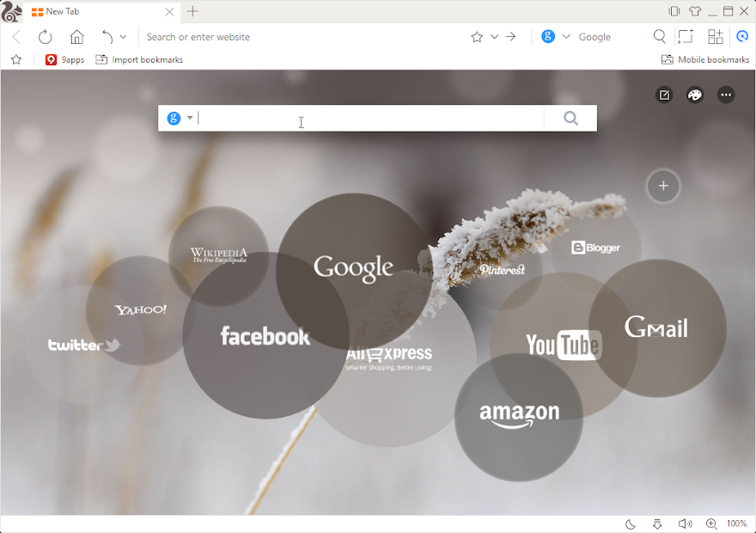Image resolution: width=756 pixels, height=533 pixels.
Task: Open the three-dots more options icon
Action: pos(726,95)
